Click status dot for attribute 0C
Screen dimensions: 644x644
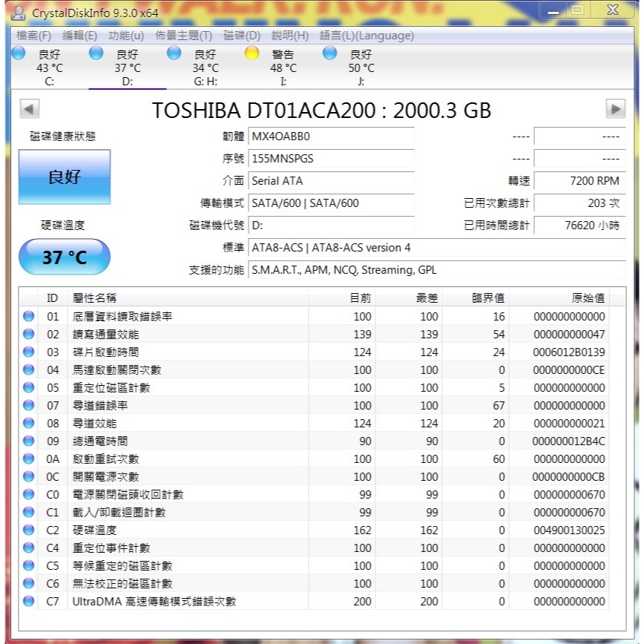[29, 476]
